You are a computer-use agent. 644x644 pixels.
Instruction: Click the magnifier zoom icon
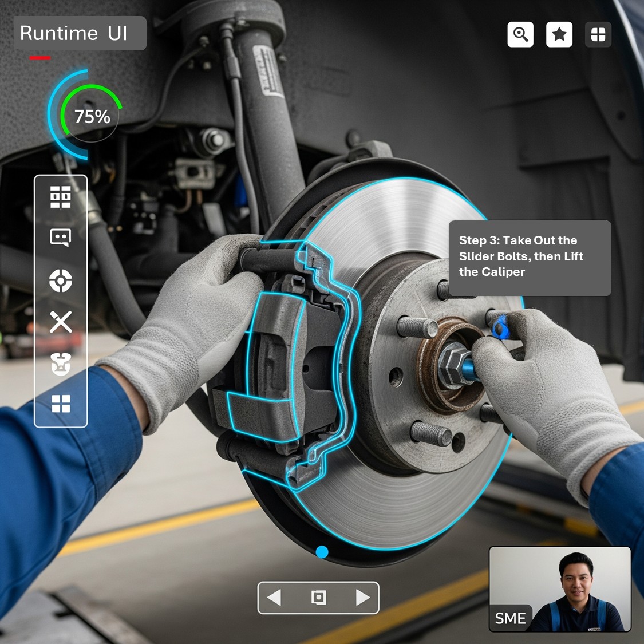point(520,34)
